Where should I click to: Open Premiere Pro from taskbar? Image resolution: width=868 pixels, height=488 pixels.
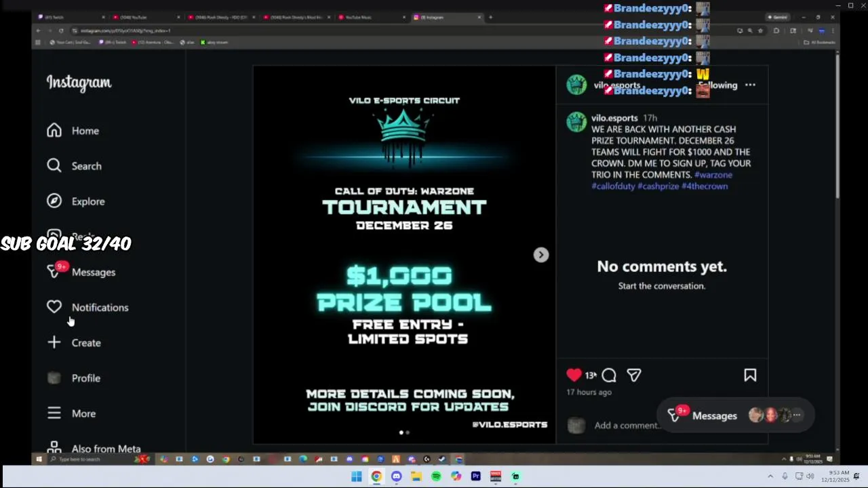(x=476, y=476)
